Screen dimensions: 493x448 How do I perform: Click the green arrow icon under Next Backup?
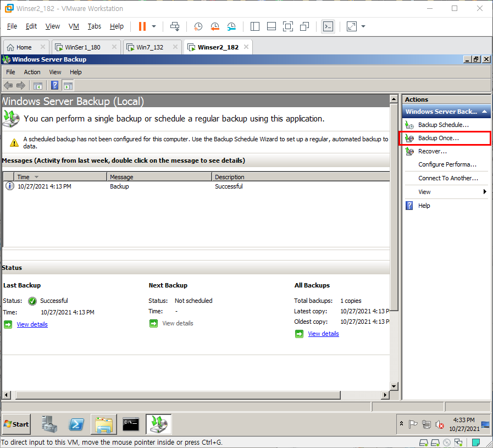pyautogui.click(x=153, y=323)
